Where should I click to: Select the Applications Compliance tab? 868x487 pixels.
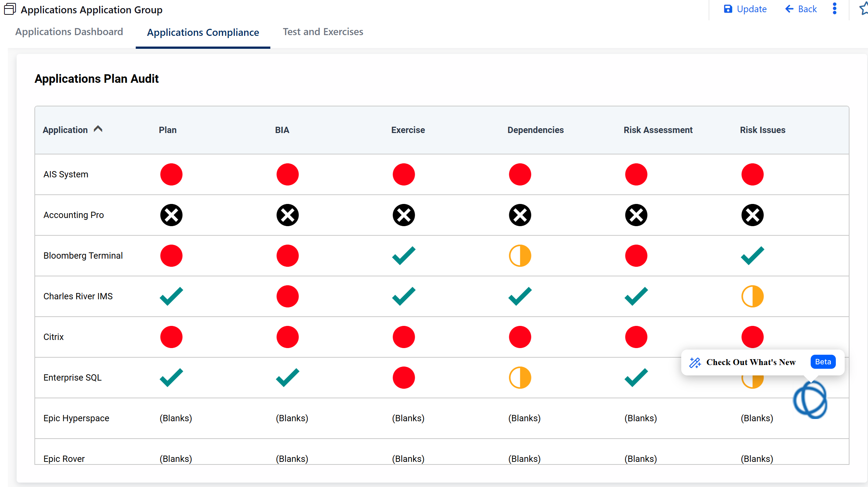[203, 33]
